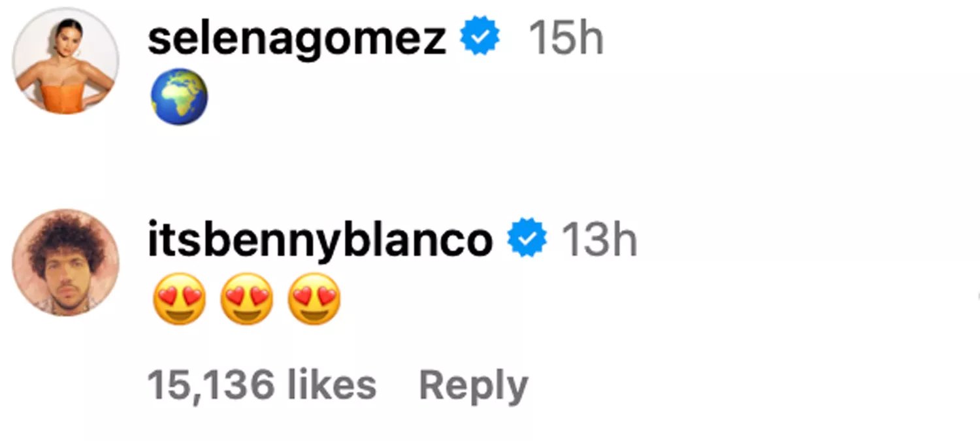View the 15,136 likes list
This screenshot has height=441, width=980.
(261, 385)
